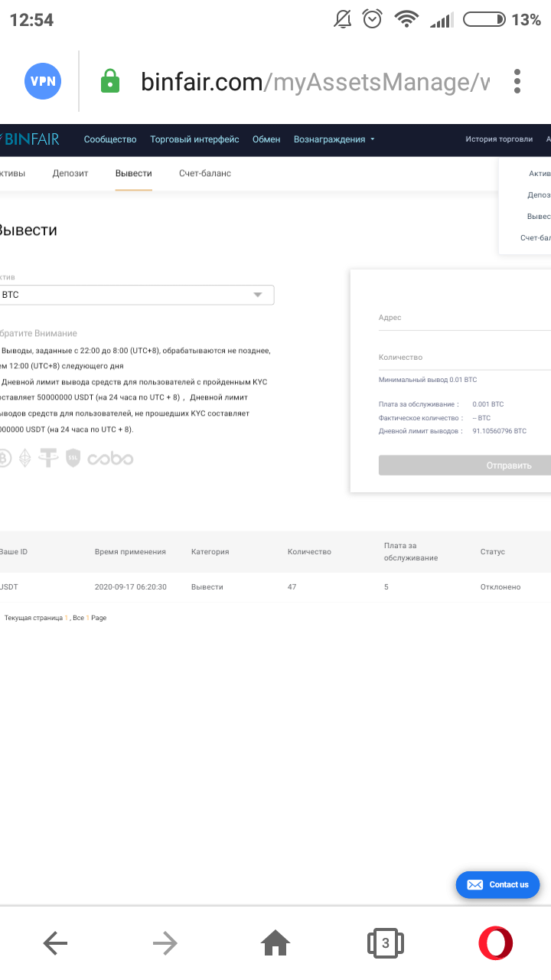Focus the Адрес input field

[x=465, y=318]
